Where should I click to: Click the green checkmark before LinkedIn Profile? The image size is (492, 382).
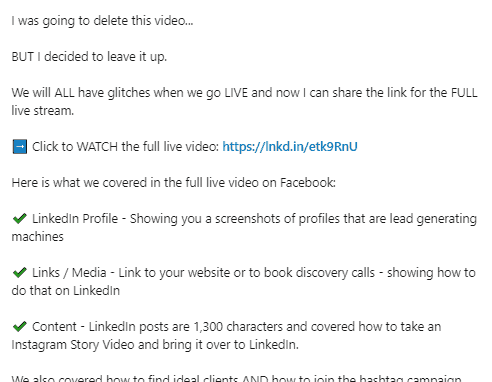(20, 219)
